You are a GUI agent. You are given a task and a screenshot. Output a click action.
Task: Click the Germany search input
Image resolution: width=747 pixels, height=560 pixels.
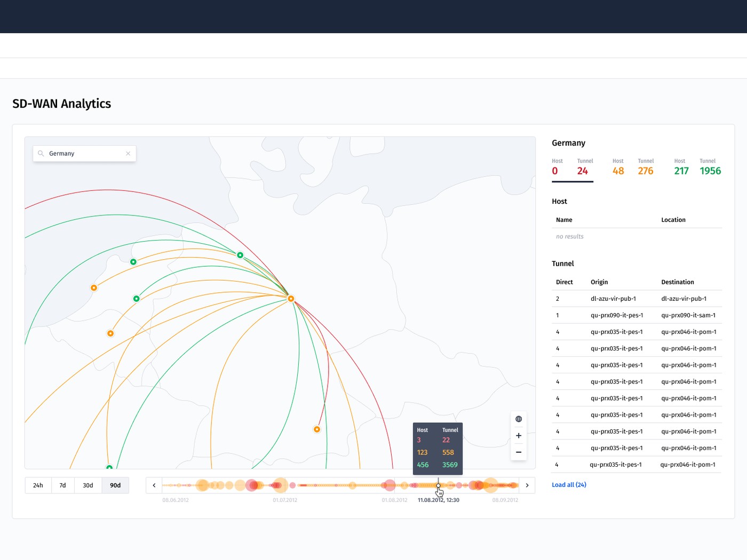[84, 154]
